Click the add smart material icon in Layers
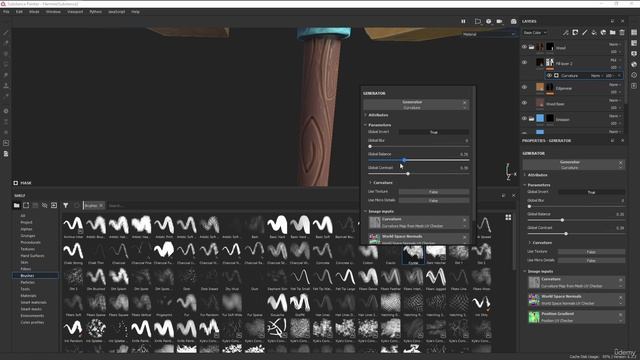Image resolution: width=640 pixels, height=360 pixels. pyautogui.click(x=603, y=32)
